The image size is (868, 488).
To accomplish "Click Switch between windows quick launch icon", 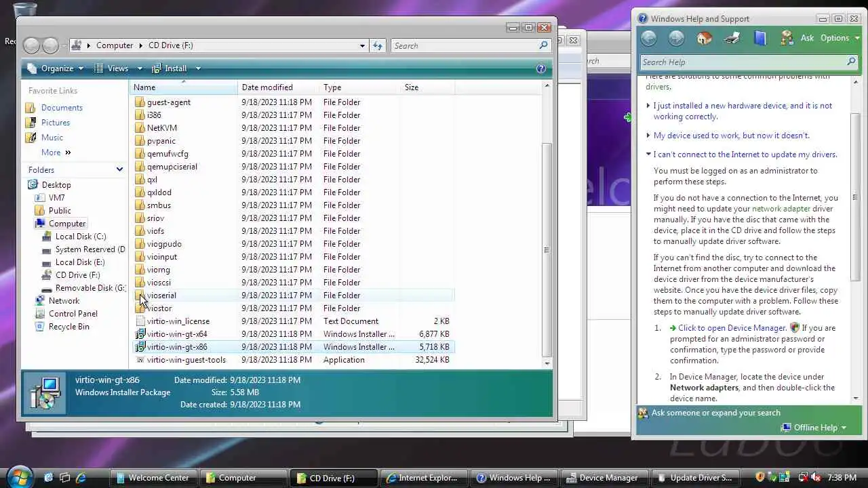I will (x=65, y=478).
